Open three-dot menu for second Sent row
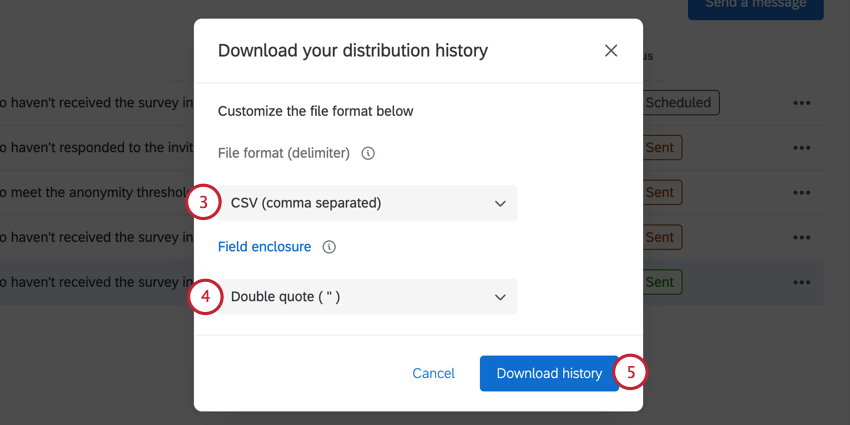850x425 pixels. pos(801,193)
